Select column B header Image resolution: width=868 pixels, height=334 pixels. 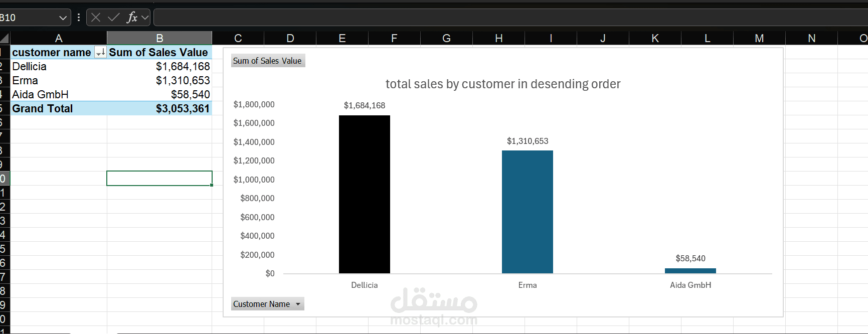point(159,38)
